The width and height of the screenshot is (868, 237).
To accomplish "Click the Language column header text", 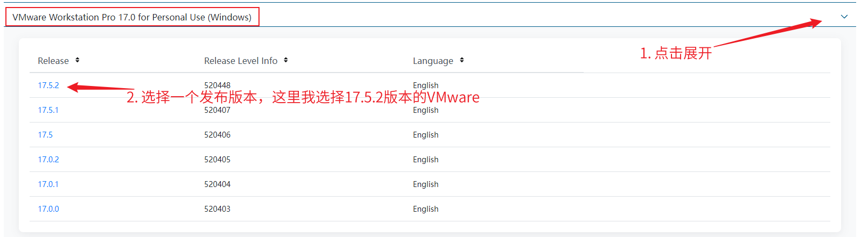I will (433, 61).
